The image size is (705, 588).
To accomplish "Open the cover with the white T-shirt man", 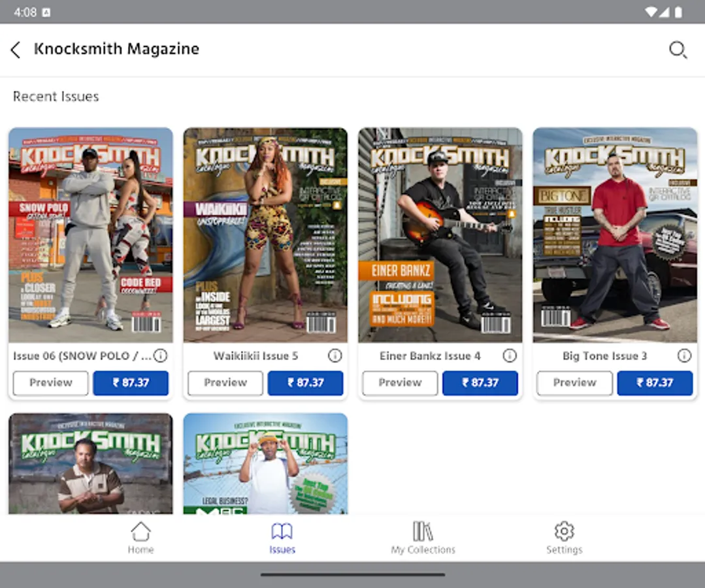I will [x=265, y=463].
